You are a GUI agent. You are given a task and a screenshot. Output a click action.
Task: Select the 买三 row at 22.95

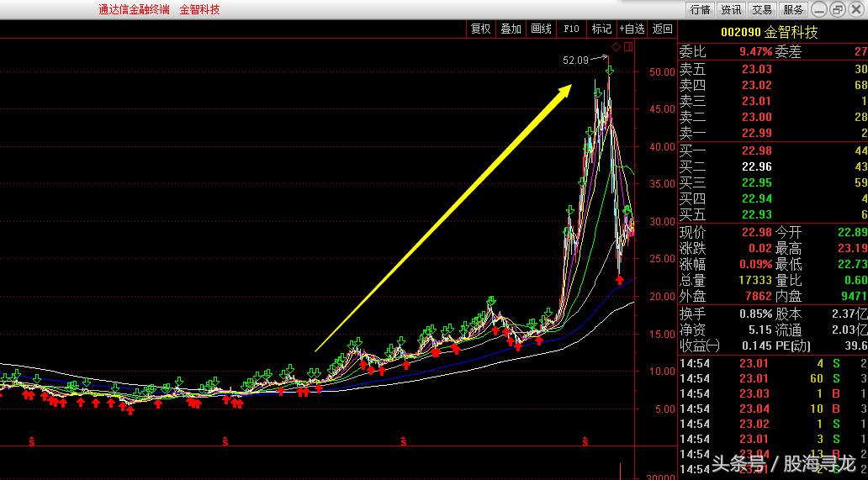tap(773, 182)
